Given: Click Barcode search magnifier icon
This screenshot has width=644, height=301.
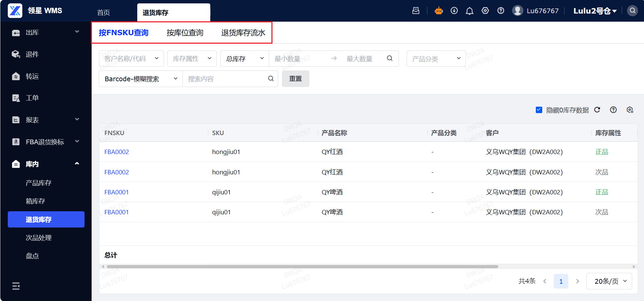Looking at the screenshot, I should tap(271, 79).
